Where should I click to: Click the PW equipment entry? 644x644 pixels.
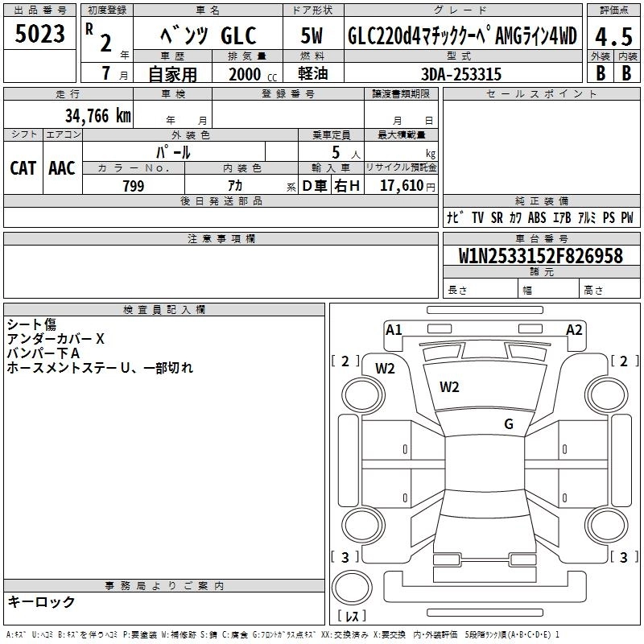(627, 217)
